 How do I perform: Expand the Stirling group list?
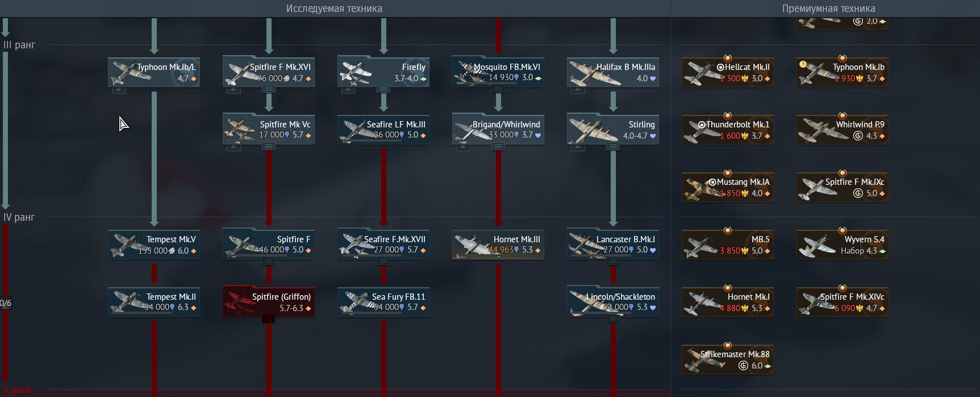613,147
